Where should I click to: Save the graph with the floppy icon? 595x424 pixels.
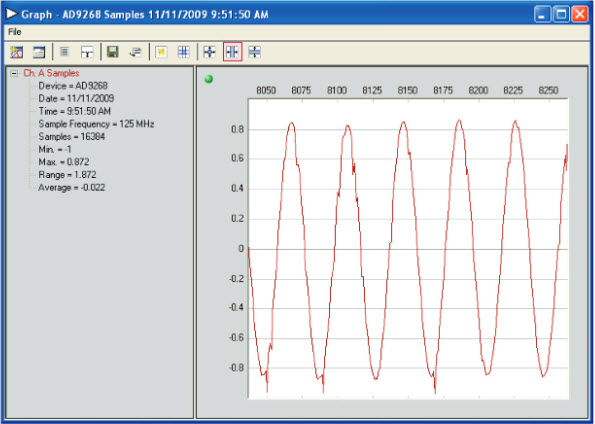[x=113, y=52]
